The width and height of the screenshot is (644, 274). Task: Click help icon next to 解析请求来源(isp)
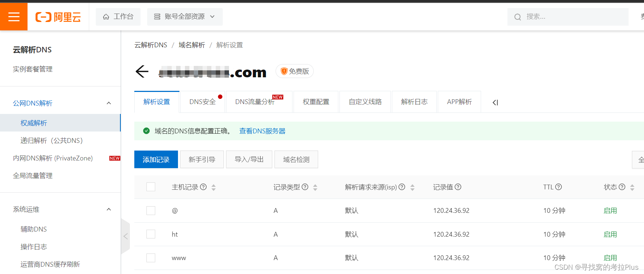click(402, 187)
